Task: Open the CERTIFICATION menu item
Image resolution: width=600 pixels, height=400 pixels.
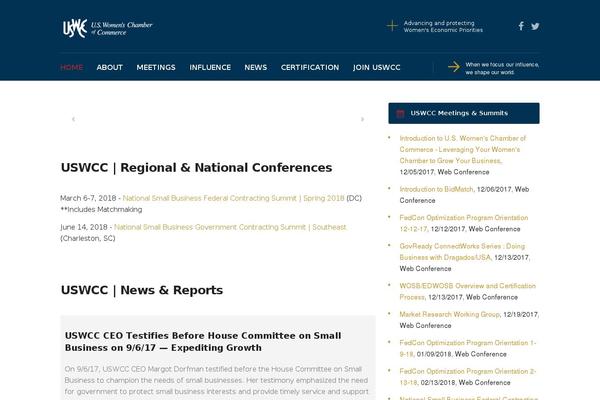Action: [310, 67]
